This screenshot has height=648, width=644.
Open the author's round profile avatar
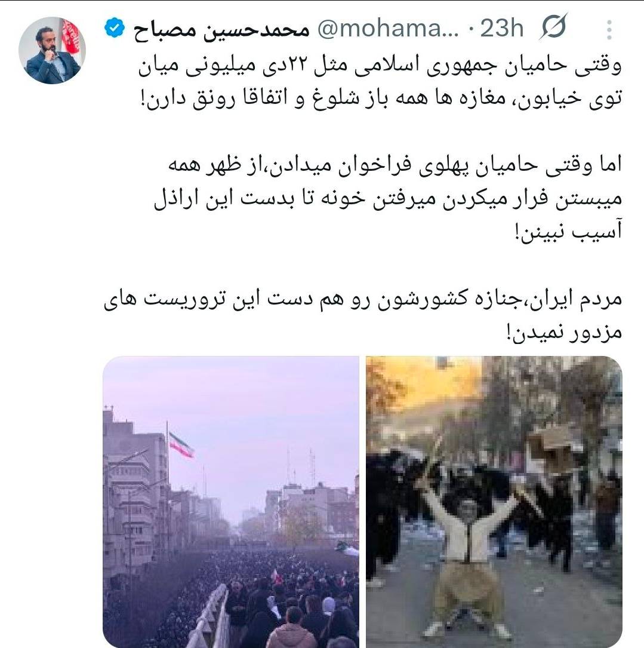tap(52, 50)
